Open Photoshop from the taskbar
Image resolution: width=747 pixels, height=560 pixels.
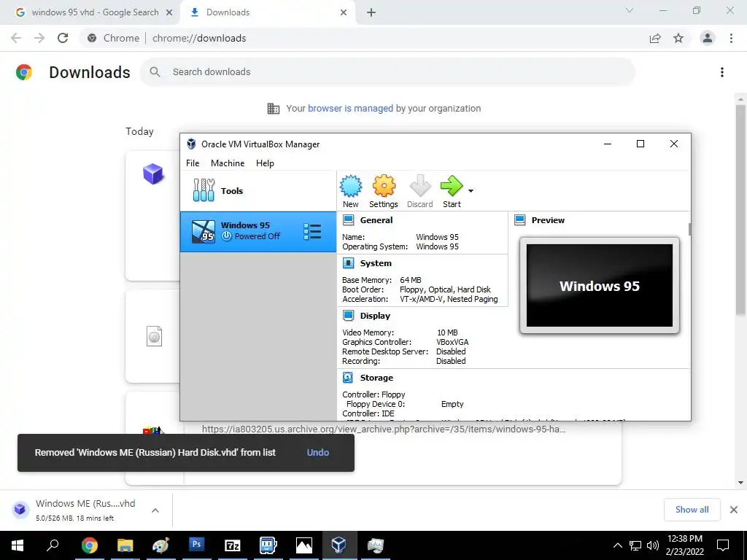[196, 545]
